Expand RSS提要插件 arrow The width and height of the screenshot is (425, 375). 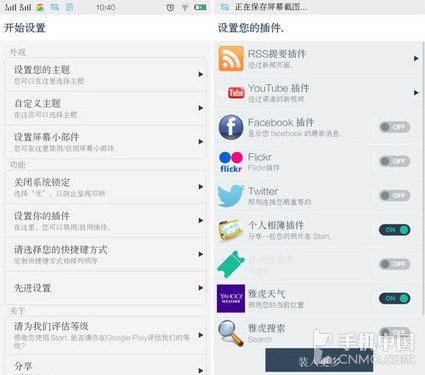(x=416, y=59)
